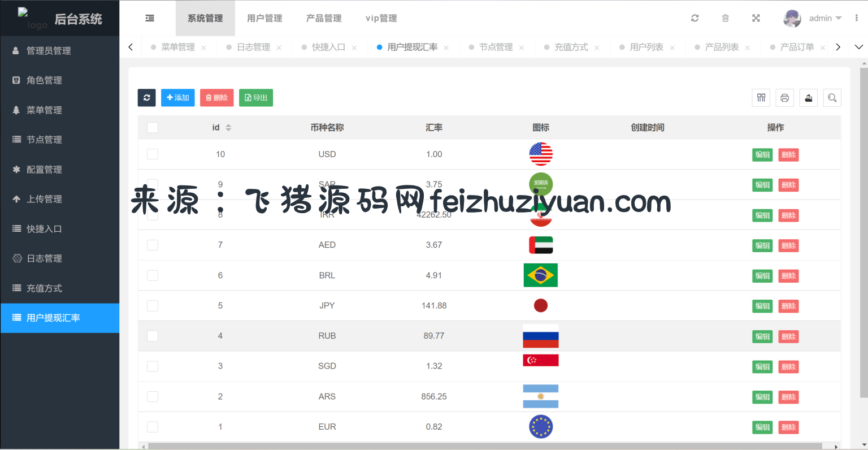This screenshot has height=450, width=868.
Task: Click the trash icon in the top header
Action: click(x=726, y=18)
